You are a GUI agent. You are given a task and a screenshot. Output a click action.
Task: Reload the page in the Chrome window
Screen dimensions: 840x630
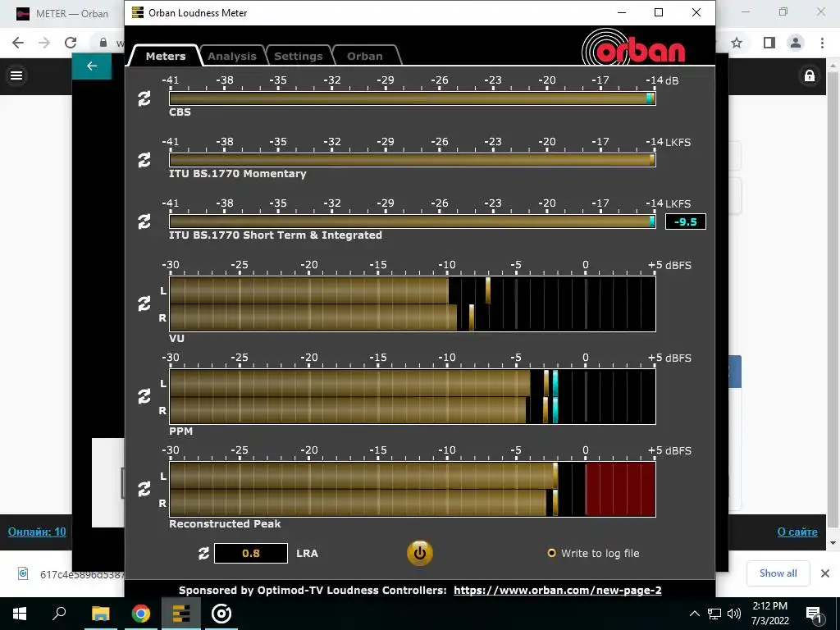pos(71,43)
